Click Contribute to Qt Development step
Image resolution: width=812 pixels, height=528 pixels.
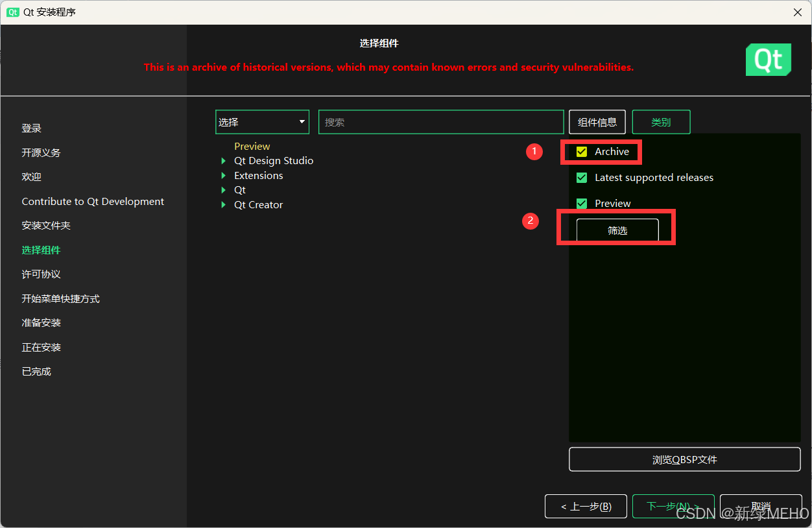pos(93,202)
